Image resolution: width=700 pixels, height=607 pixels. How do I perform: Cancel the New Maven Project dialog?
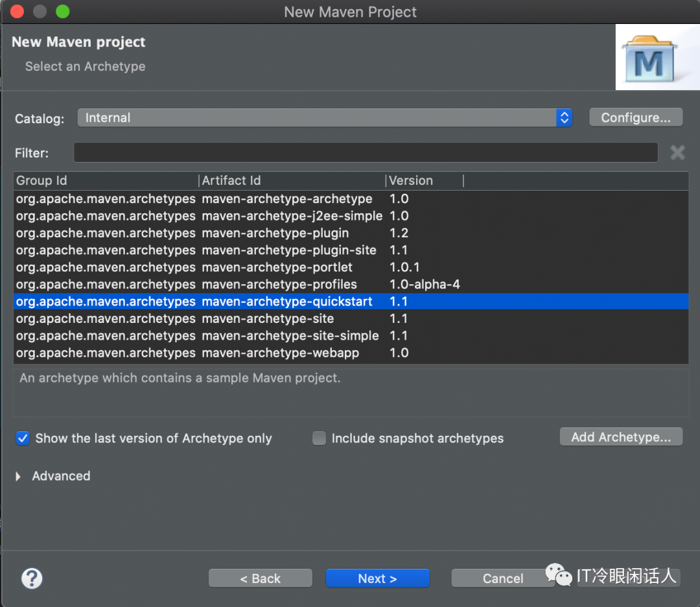point(503,578)
